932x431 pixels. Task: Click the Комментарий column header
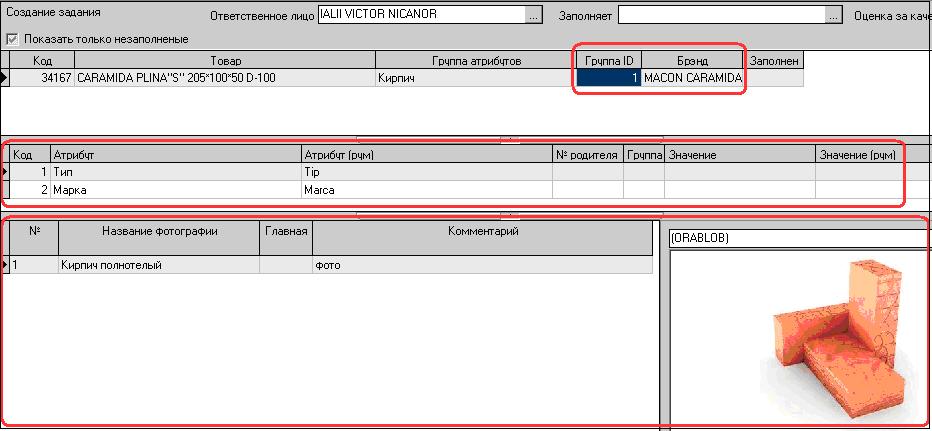(483, 238)
